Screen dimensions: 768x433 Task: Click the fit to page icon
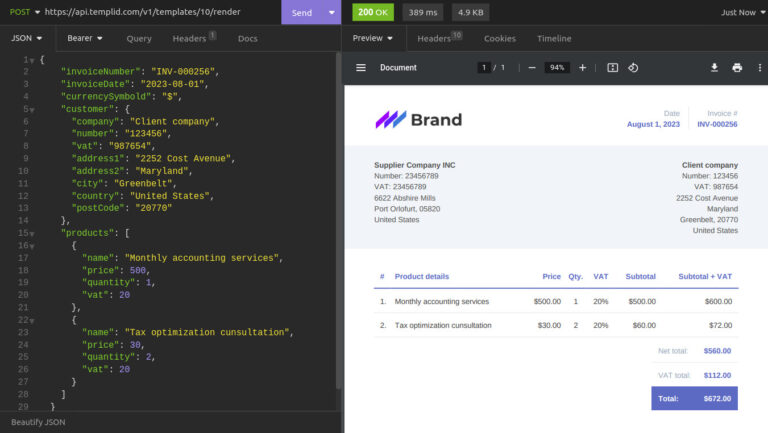(x=612, y=68)
